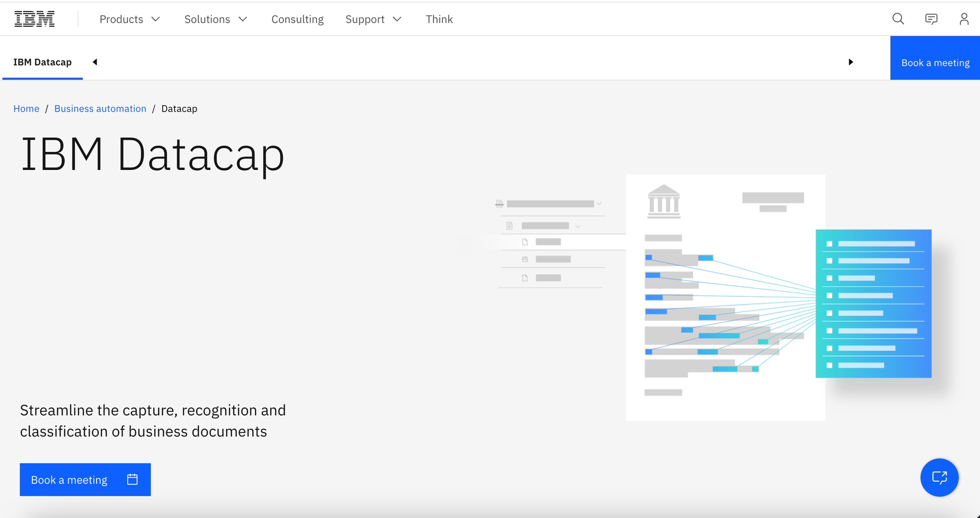Select the IBM Datacap tab
Screen dimensions: 980x518
coord(42,62)
